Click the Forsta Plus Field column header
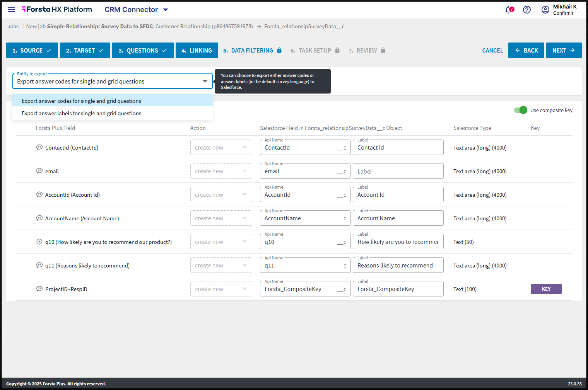 click(x=55, y=128)
